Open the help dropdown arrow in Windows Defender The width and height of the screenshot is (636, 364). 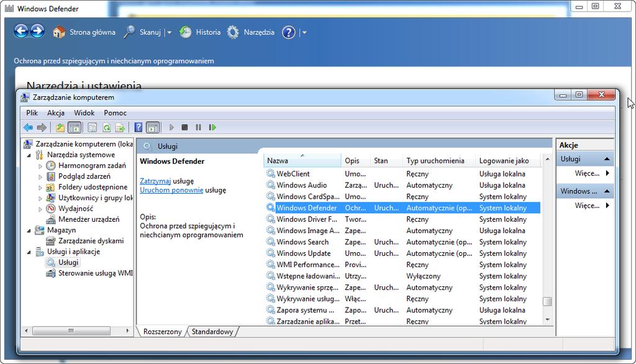(x=304, y=32)
